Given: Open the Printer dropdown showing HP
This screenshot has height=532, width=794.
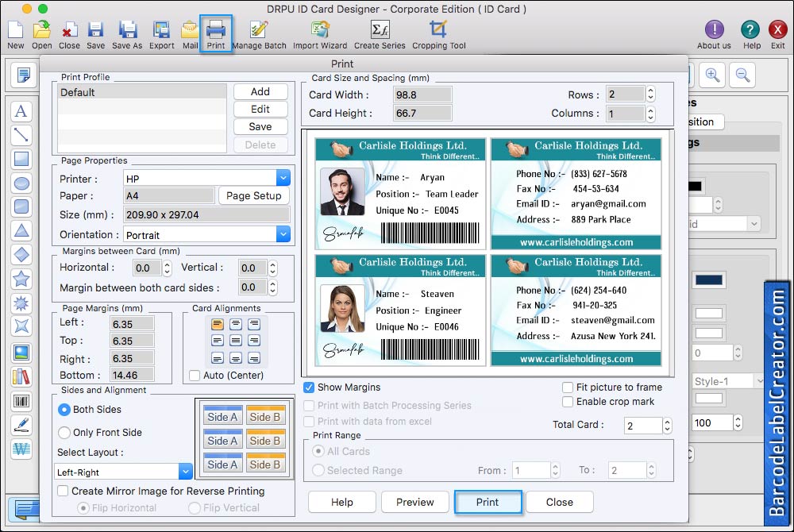Looking at the screenshot, I should pos(206,178).
